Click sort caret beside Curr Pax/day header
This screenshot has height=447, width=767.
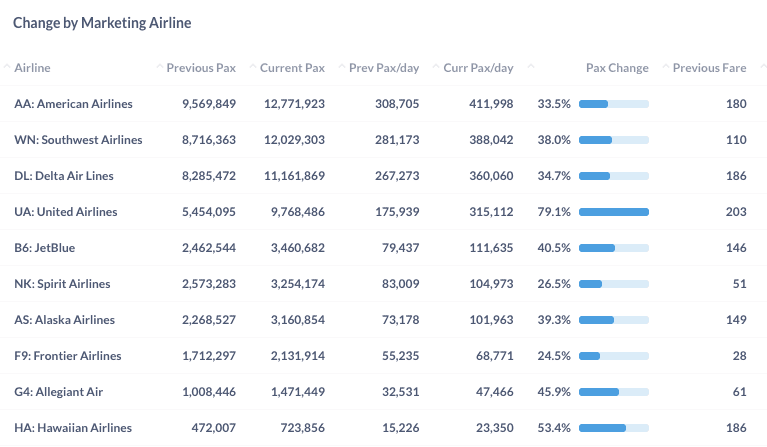click(436, 67)
